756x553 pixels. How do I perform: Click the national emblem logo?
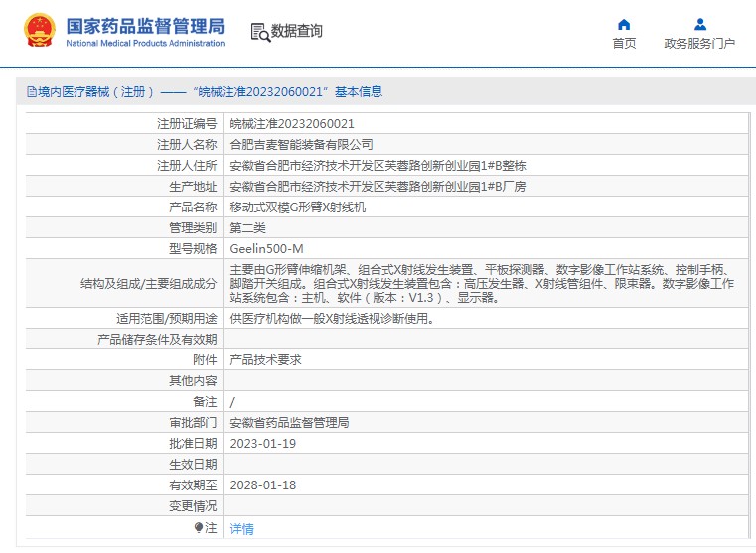pos(40,30)
